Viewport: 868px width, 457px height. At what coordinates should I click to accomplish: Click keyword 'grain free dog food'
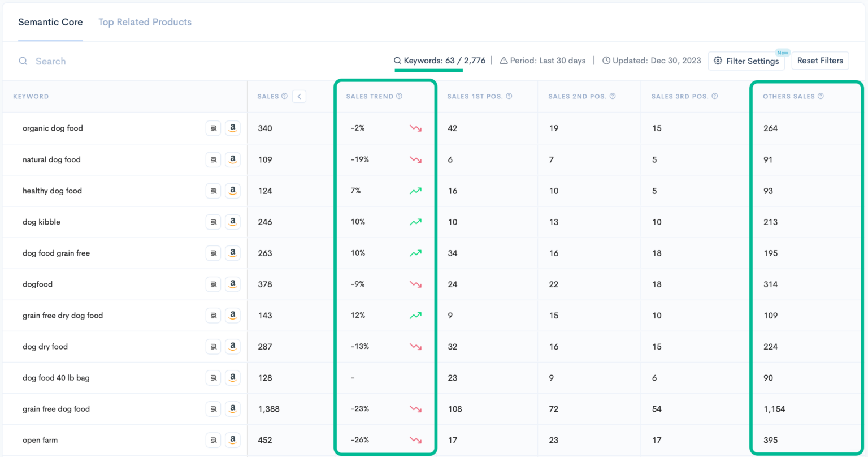[56, 409]
